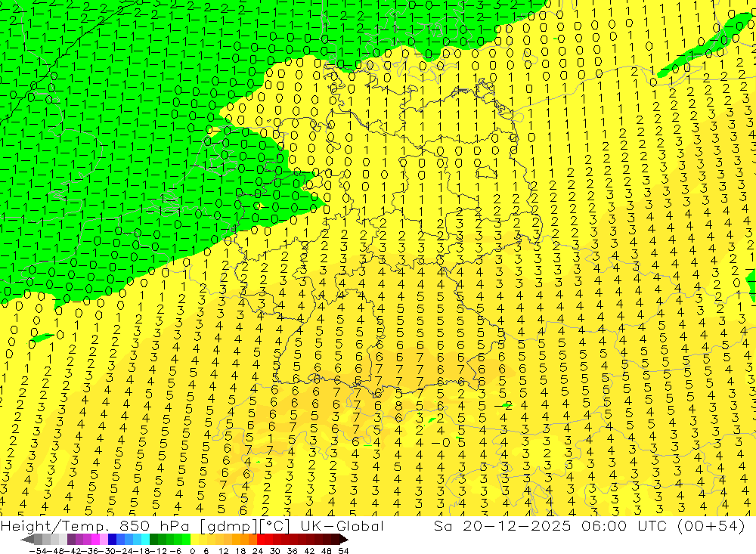The height and width of the screenshot is (554, 756).
Task: Click the left gray arrow end of color scale
Action: click(x=27, y=540)
